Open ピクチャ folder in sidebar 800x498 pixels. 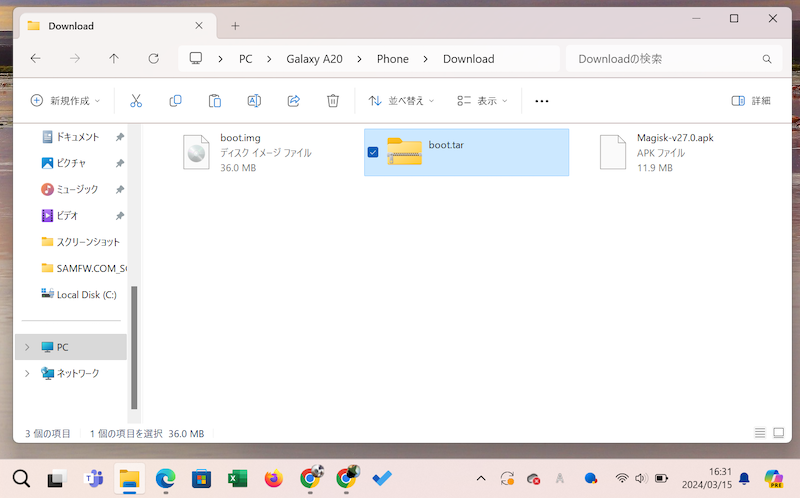pos(70,163)
